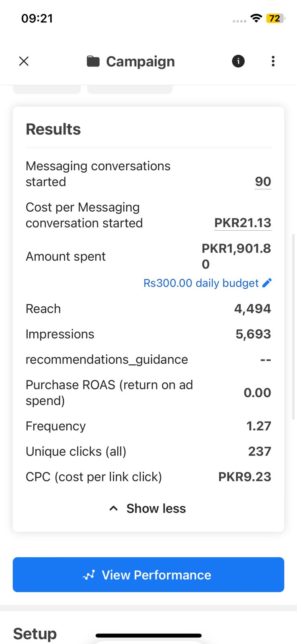Tap the battery indicator showing 72
The image size is (297, 644).
tap(275, 18)
